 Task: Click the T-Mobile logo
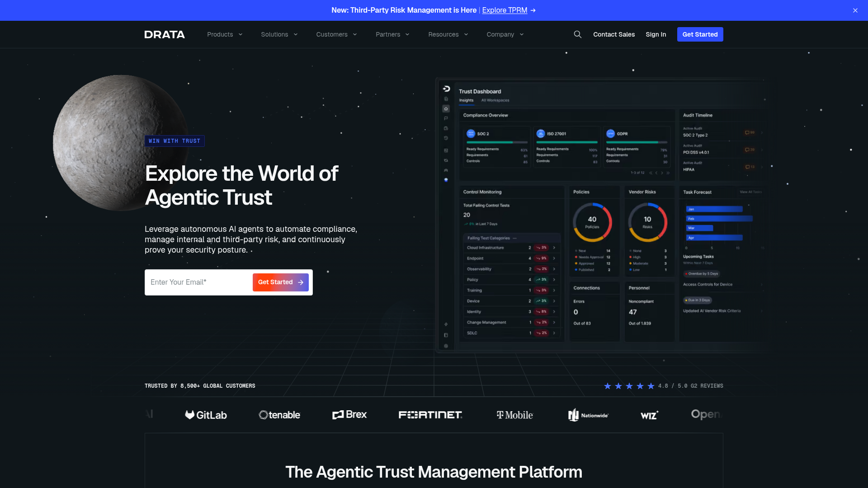coord(515,415)
